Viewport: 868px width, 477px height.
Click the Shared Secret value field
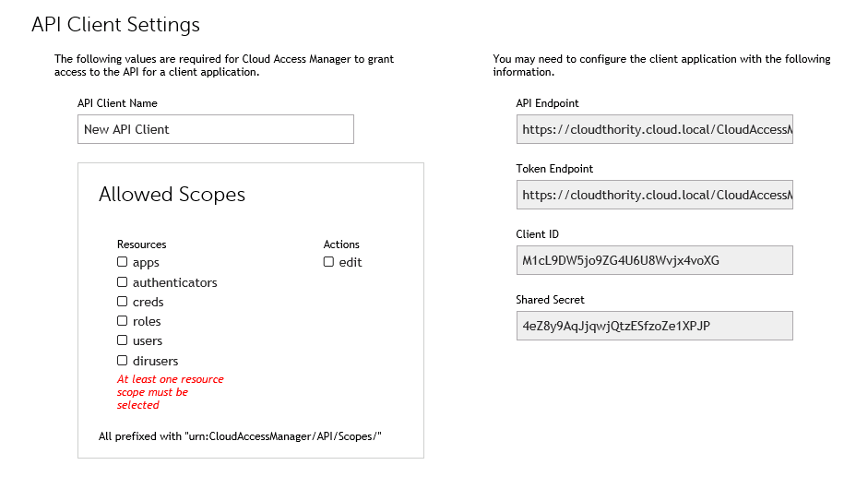pyautogui.click(x=654, y=326)
